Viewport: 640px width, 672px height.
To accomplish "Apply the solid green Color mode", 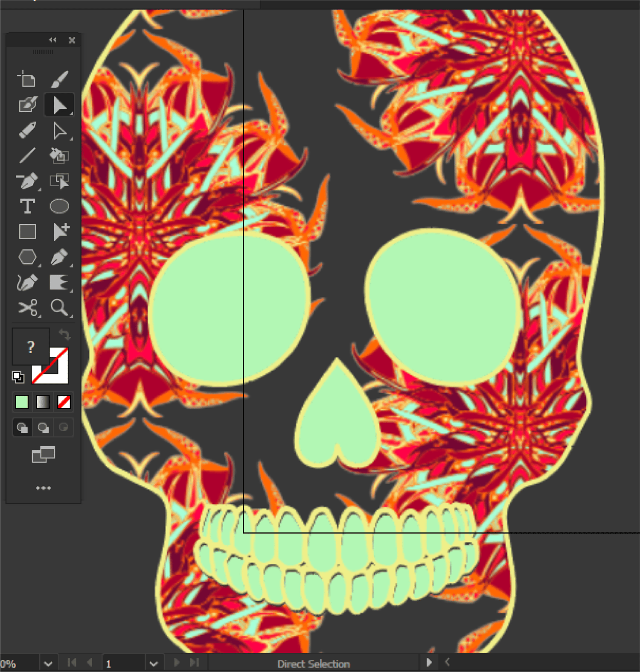I will 22,402.
